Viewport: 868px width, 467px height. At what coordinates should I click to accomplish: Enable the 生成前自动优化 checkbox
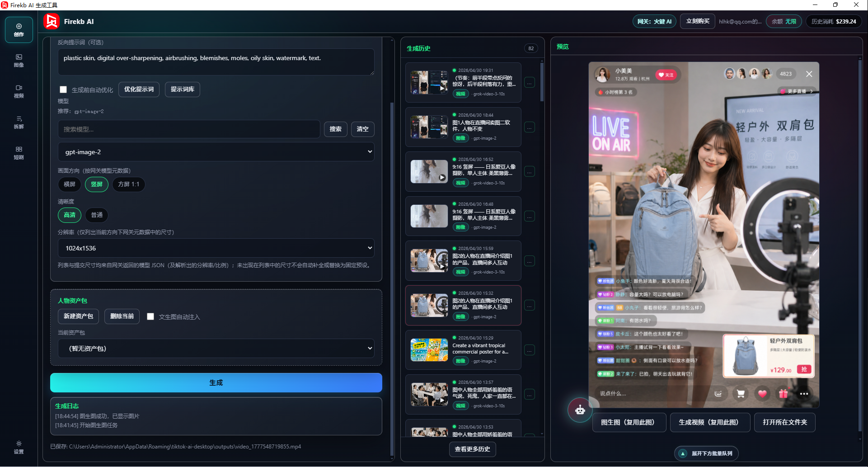coord(63,90)
